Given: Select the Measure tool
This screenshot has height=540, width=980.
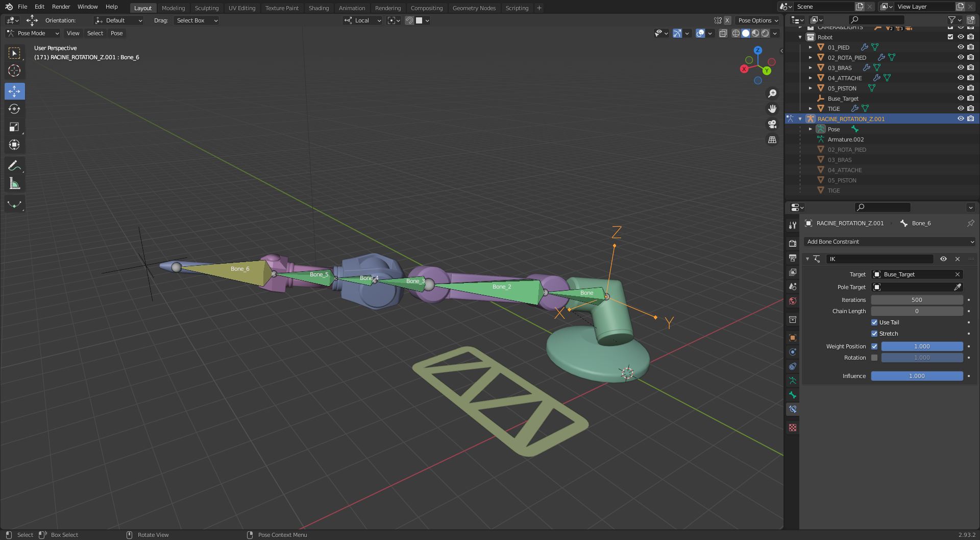Looking at the screenshot, I should (14, 184).
